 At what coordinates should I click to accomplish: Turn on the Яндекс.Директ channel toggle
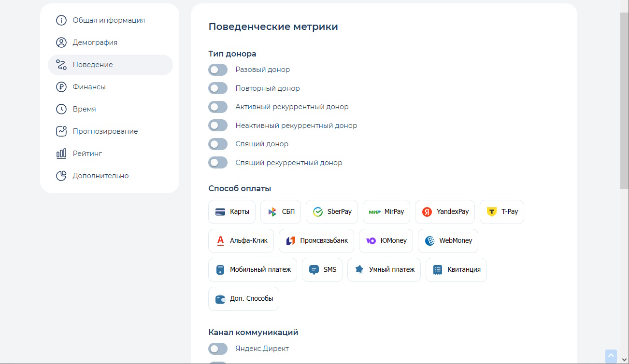pyautogui.click(x=218, y=349)
